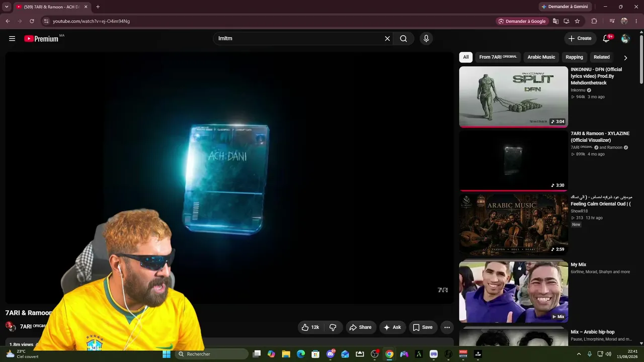Open Arabic Music oud video thumbnail
Viewport: 644px width, 362px height.
click(x=513, y=225)
